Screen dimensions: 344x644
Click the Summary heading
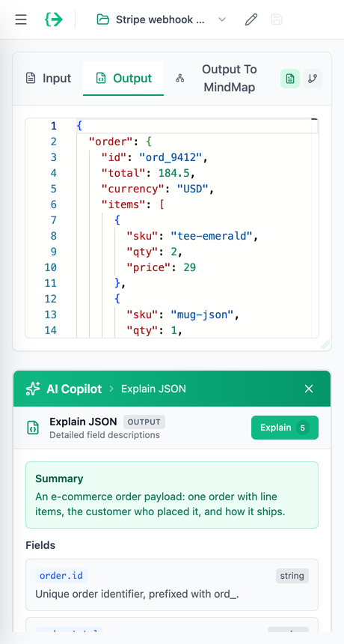59,479
